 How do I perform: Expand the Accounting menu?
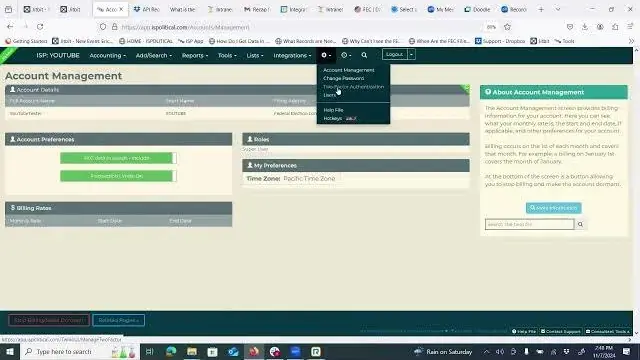point(107,55)
